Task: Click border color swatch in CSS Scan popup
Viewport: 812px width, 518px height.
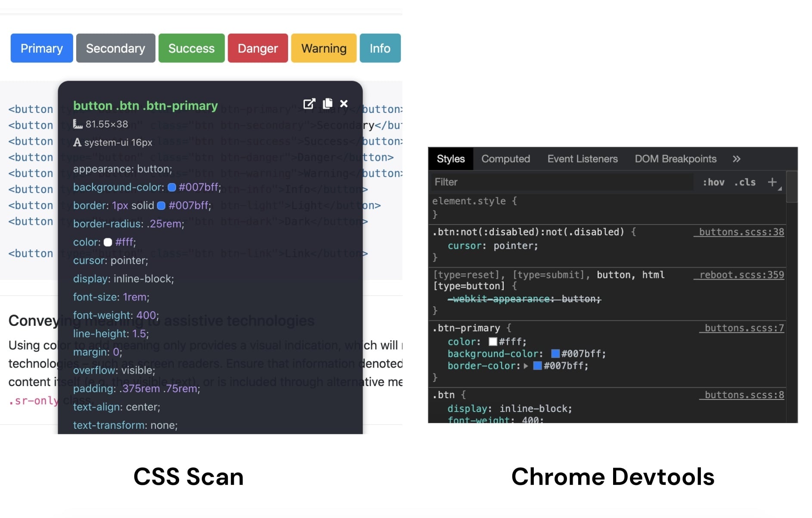Action: click(161, 206)
